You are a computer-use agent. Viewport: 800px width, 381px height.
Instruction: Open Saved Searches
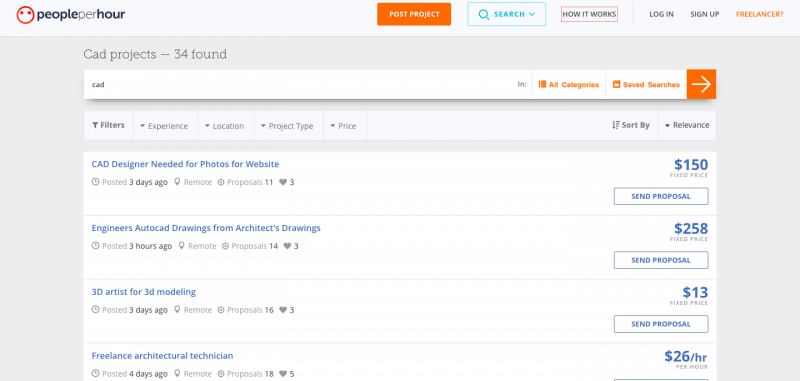click(x=646, y=85)
